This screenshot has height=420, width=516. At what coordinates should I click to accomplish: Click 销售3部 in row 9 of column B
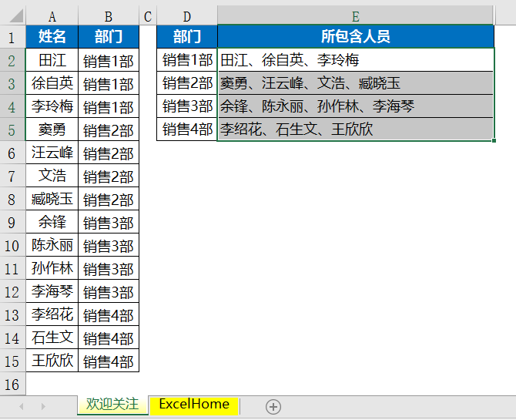pos(109,222)
